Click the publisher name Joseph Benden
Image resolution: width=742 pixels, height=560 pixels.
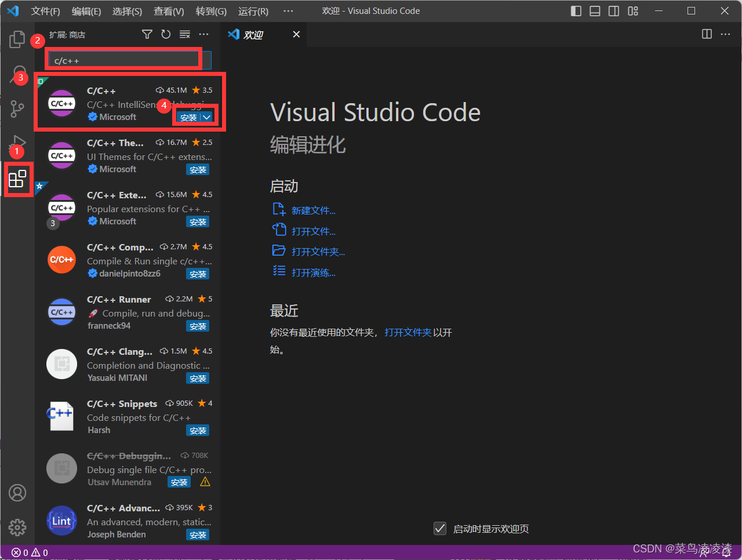pyautogui.click(x=117, y=534)
